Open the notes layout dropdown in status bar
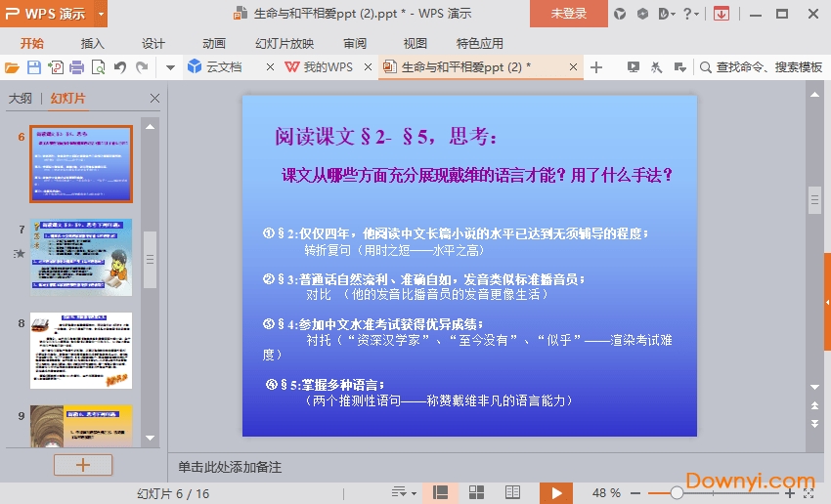Image resolution: width=831 pixels, height=504 pixels. (x=404, y=493)
